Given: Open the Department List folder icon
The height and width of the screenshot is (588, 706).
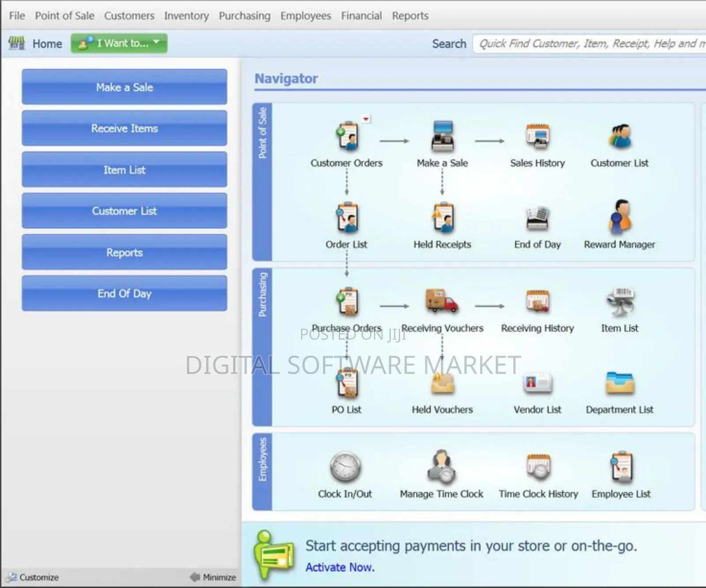Looking at the screenshot, I should [620, 384].
